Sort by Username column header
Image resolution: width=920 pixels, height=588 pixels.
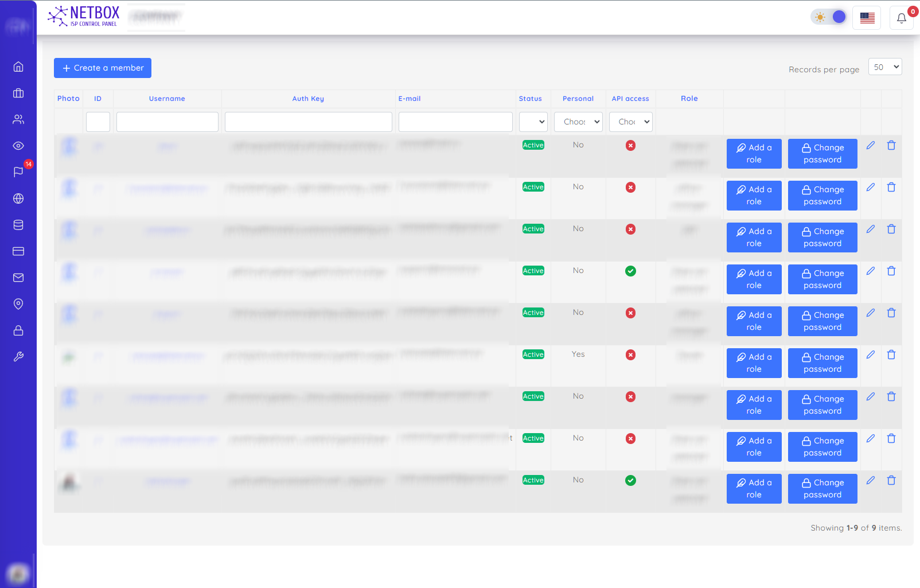click(x=167, y=99)
